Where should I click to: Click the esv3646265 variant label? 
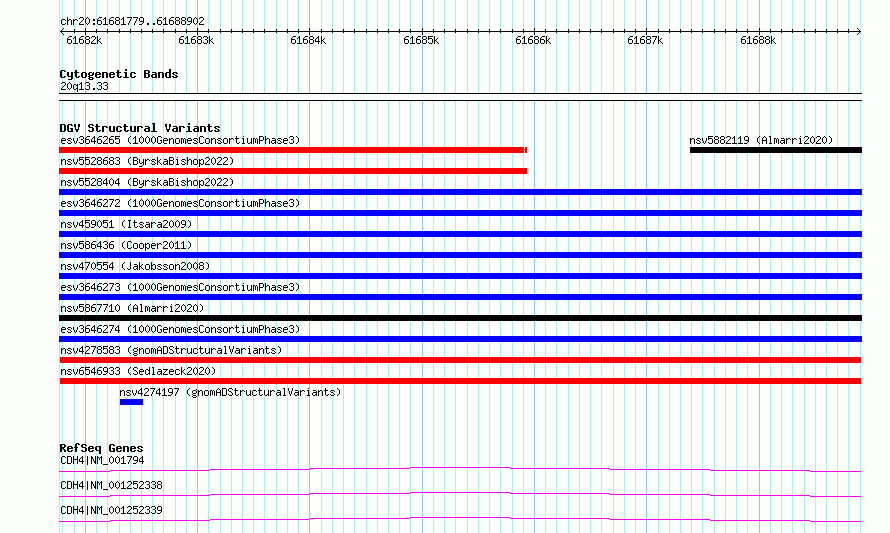[x=180, y=140]
